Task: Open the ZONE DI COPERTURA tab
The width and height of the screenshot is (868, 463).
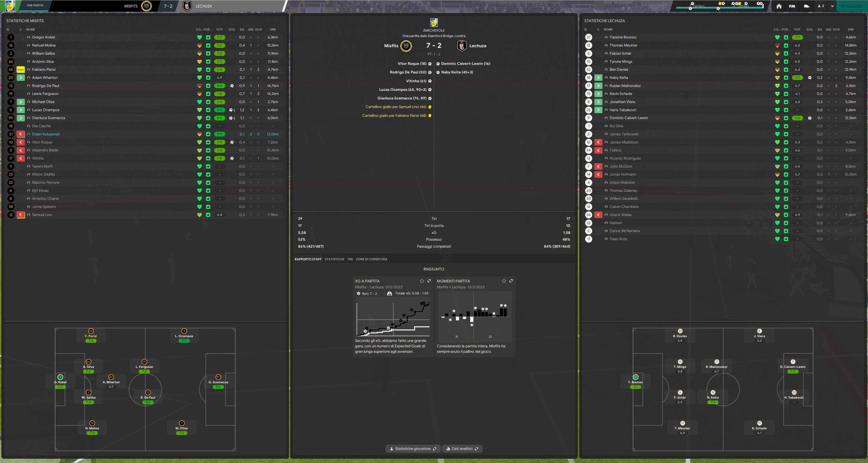Action: [x=371, y=259]
